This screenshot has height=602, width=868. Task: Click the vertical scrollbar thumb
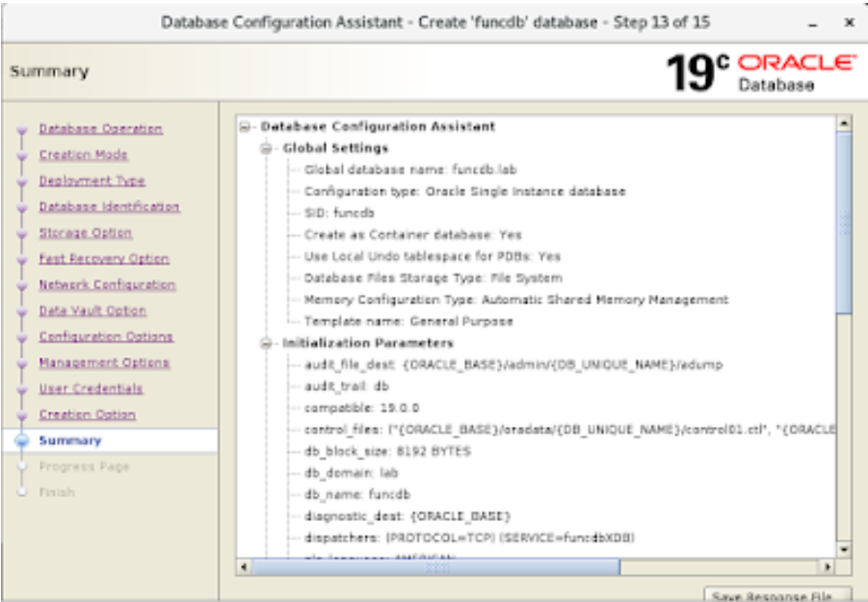coord(844,223)
